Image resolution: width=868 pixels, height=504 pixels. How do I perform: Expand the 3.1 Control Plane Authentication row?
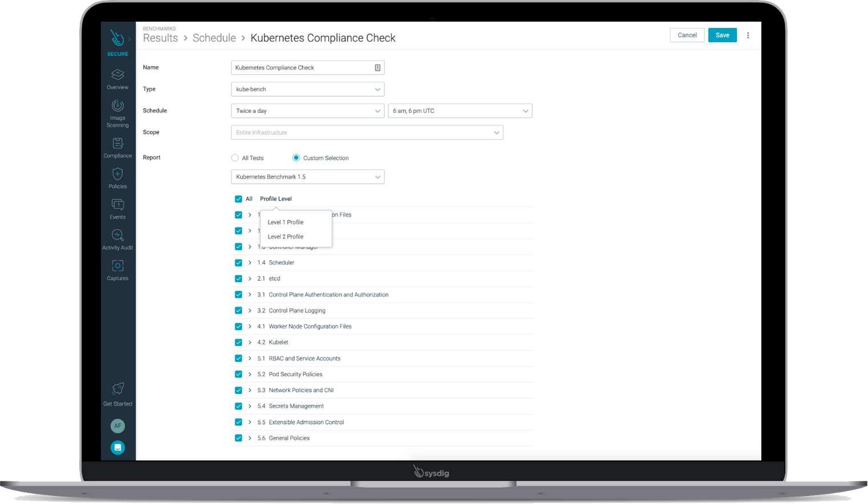pos(250,295)
